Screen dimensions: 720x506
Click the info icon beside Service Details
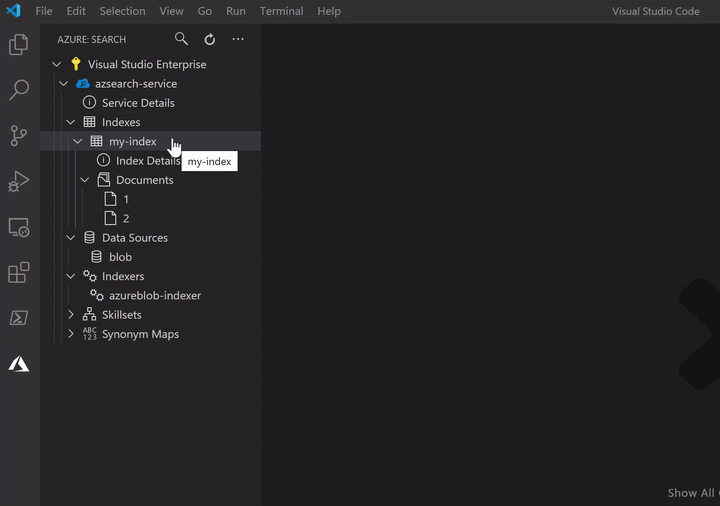[x=89, y=102]
